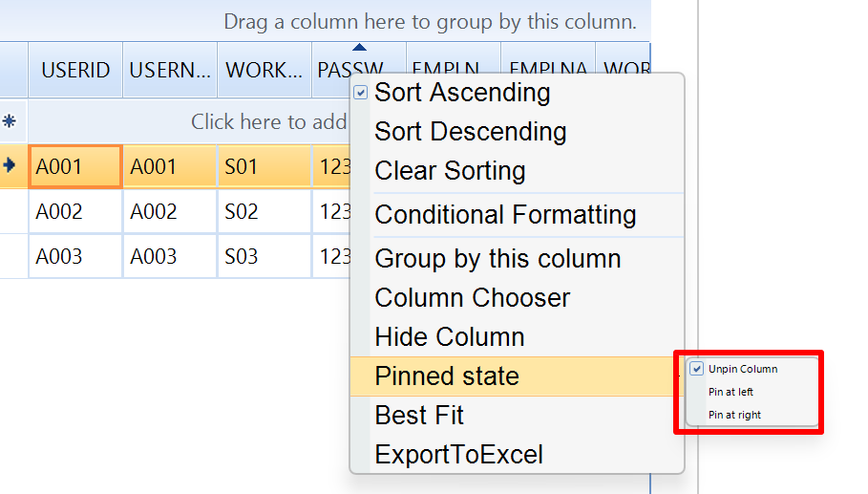The height and width of the screenshot is (494, 868).
Task: Choose Sort Descending from context menu
Action: (470, 132)
